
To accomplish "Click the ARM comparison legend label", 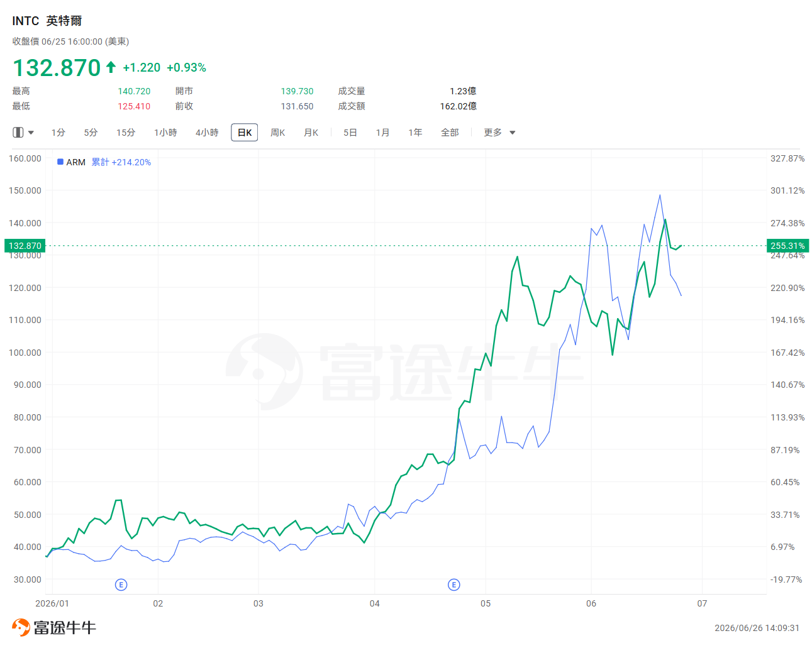I will tap(76, 162).
